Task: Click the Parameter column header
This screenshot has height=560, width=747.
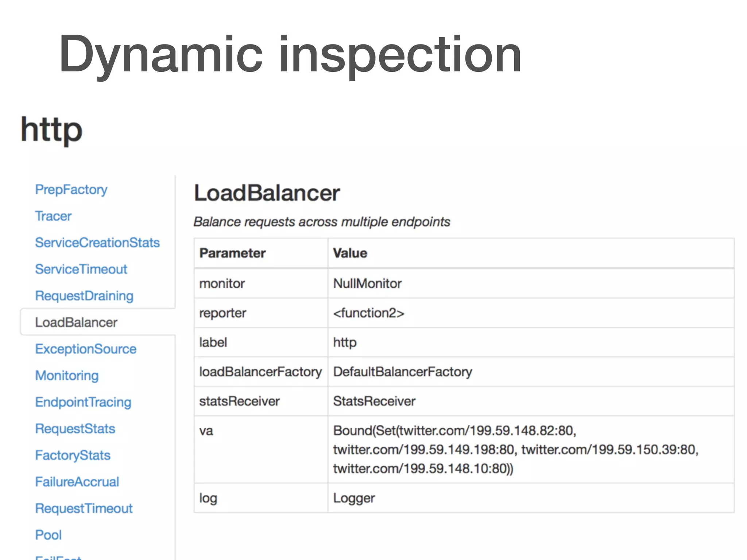Action: click(233, 253)
